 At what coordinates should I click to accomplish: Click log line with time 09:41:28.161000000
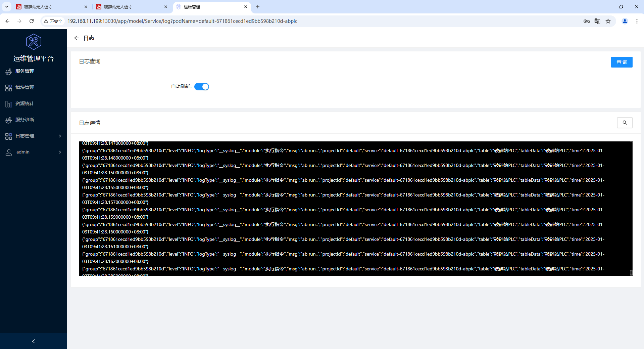tap(343, 243)
